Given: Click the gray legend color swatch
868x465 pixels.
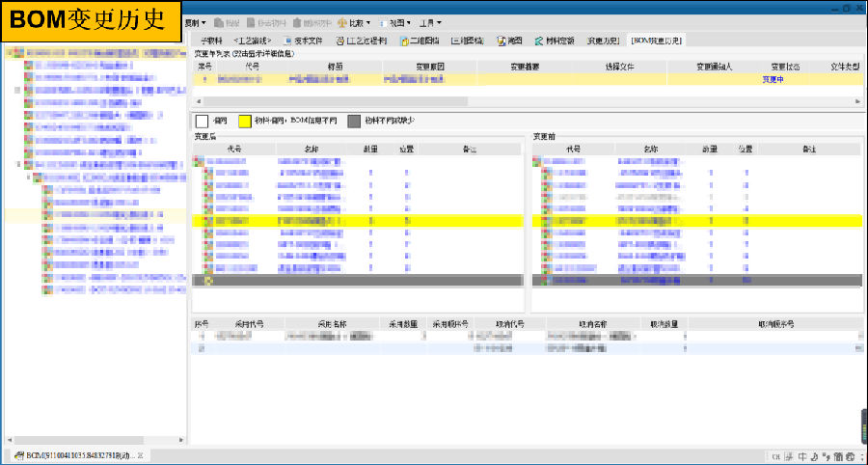Looking at the screenshot, I should [354, 121].
